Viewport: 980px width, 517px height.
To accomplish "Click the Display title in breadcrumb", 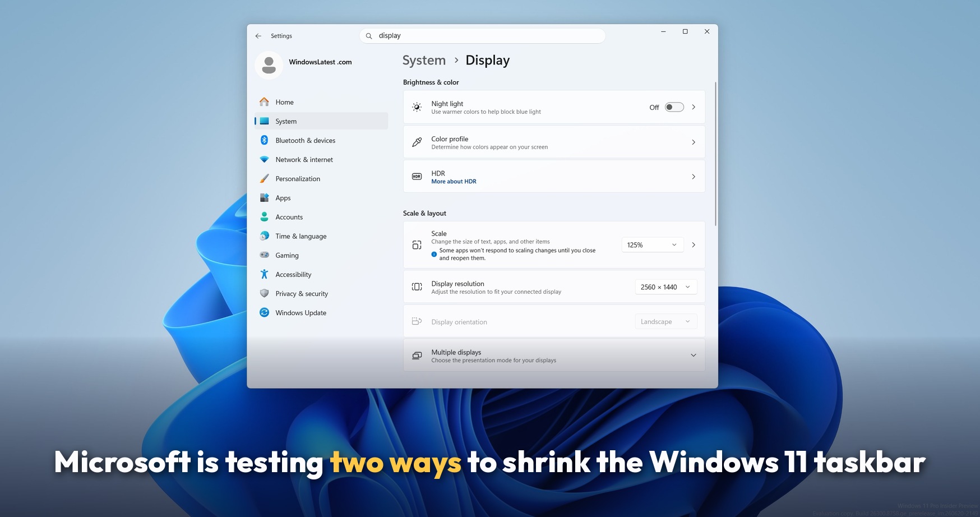I will [x=487, y=61].
